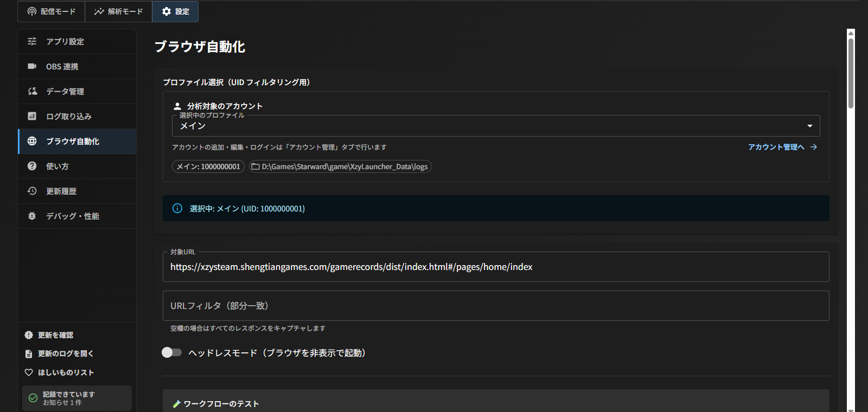Viewport: 868px width, 412px height.
Task: Click 更新のログを開く button text
Action: (66, 353)
